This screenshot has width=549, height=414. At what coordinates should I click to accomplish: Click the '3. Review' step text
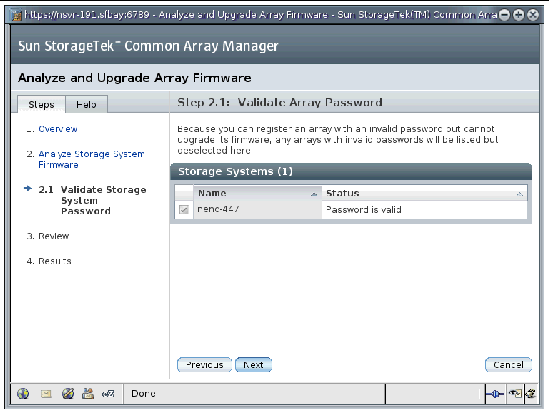coord(48,236)
